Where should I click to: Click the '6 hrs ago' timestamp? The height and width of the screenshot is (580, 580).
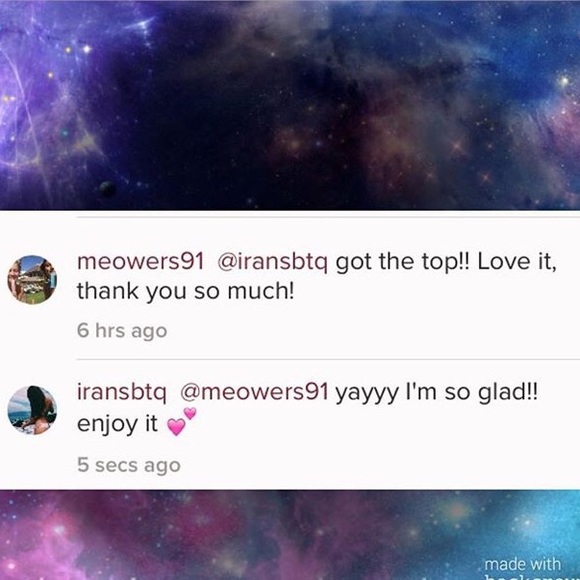pyautogui.click(x=122, y=330)
